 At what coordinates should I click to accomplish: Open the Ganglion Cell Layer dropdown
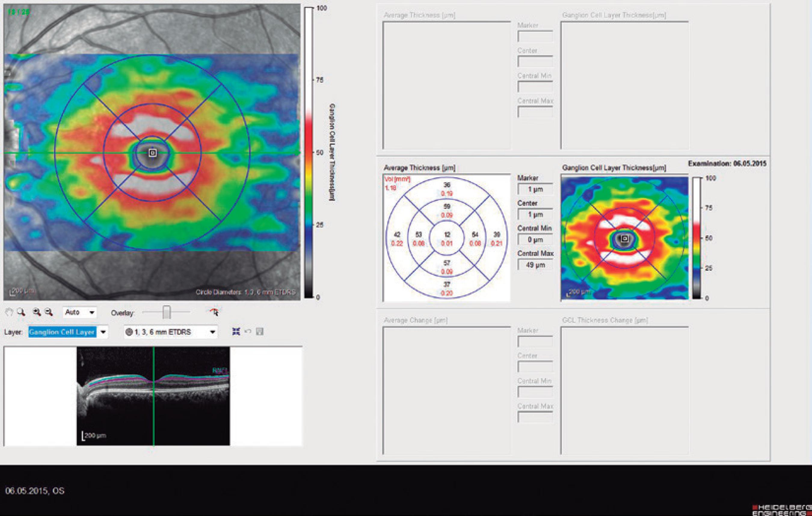tap(103, 332)
